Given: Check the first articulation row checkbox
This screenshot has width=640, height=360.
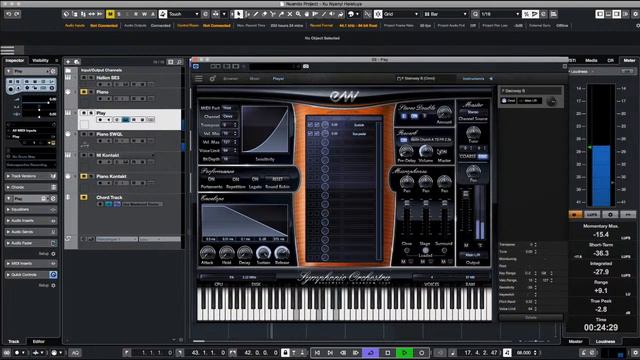Looking at the screenshot, I should pyautogui.click(x=310, y=124).
